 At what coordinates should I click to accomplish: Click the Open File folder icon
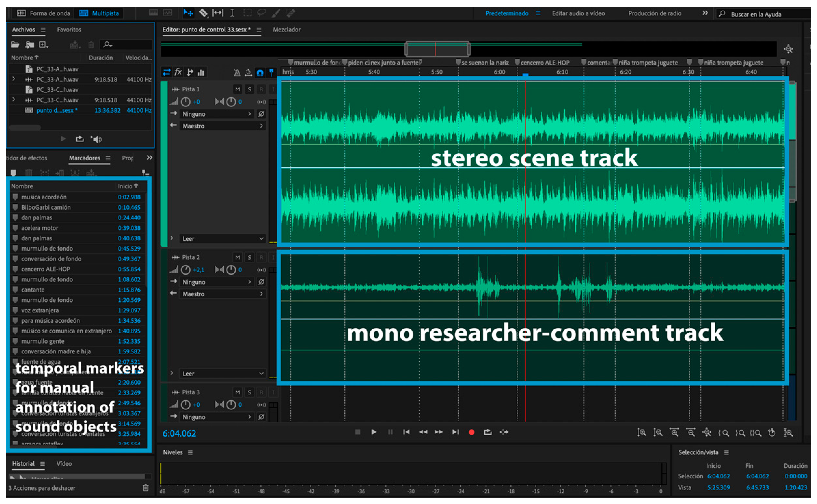point(15,45)
